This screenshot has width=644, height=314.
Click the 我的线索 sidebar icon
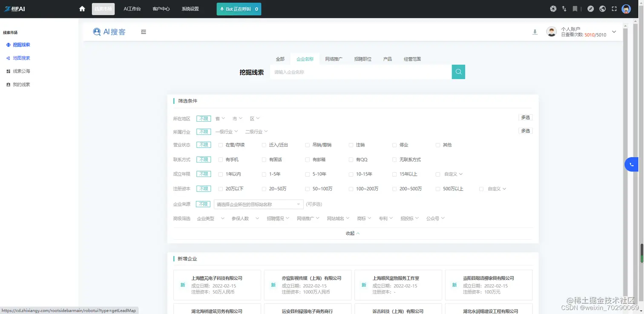[8, 85]
